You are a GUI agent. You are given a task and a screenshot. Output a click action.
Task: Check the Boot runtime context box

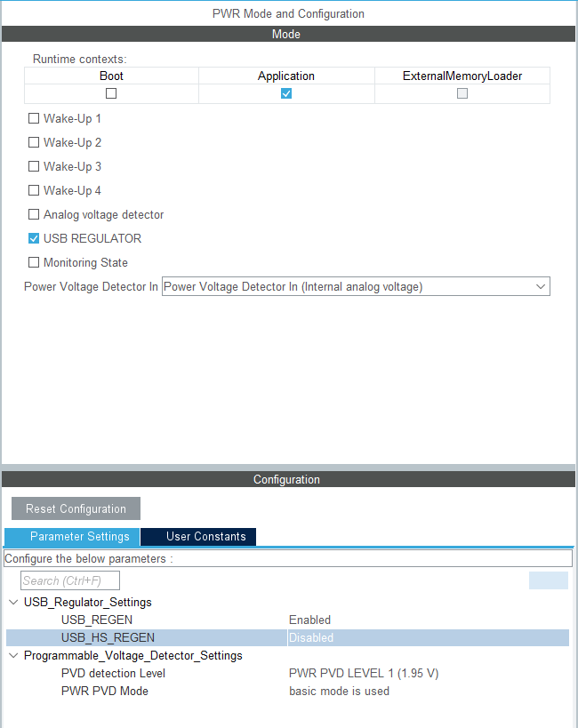pos(111,93)
